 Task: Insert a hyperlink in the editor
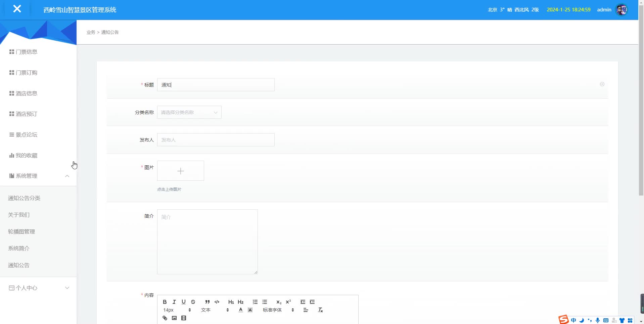165,318
